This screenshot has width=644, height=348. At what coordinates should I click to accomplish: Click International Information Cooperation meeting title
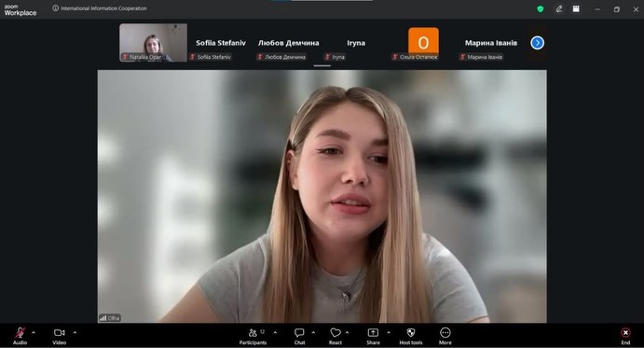coord(103,8)
